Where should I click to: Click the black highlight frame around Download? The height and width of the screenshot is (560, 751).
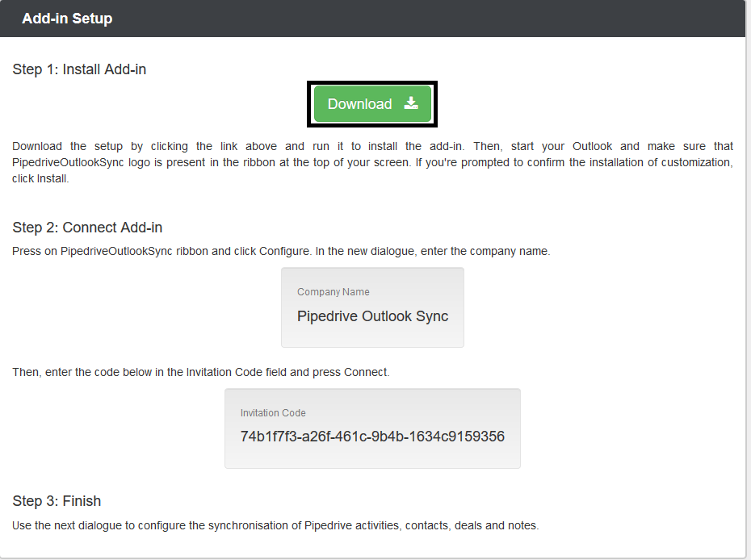coord(372,83)
